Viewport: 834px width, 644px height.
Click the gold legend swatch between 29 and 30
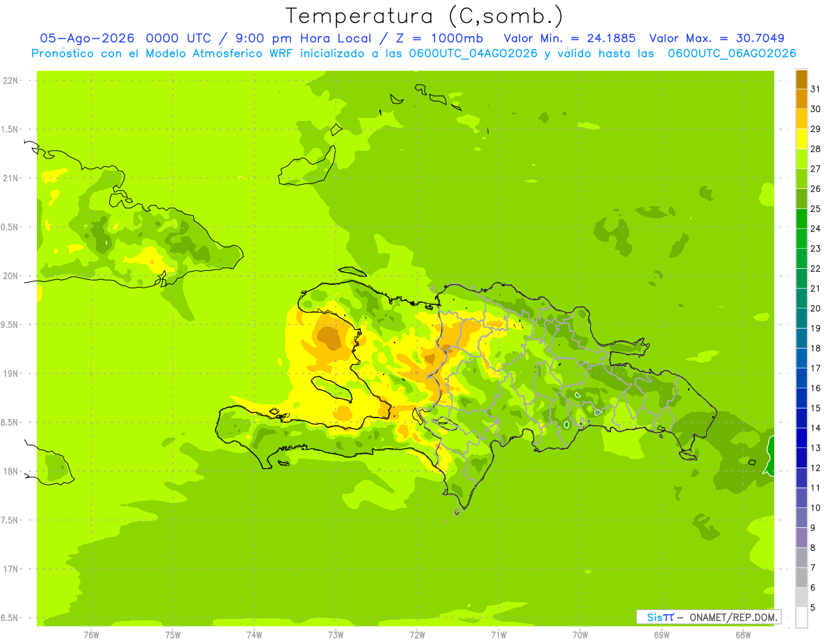click(x=801, y=119)
